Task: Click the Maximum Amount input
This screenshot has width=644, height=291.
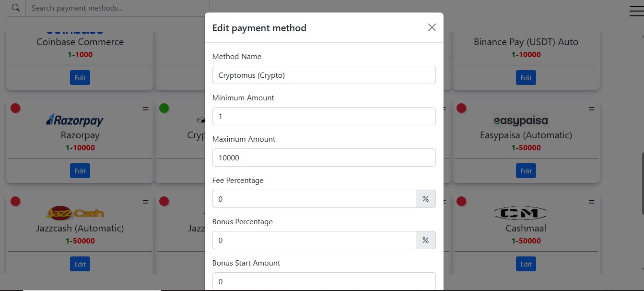Action: tap(324, 158)
